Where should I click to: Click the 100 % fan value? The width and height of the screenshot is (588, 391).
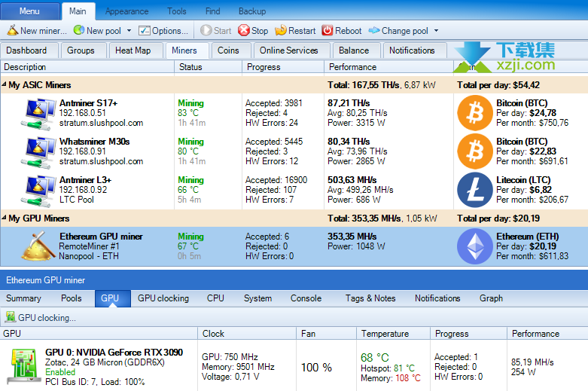pyautogui.click(x=316, y=367)
